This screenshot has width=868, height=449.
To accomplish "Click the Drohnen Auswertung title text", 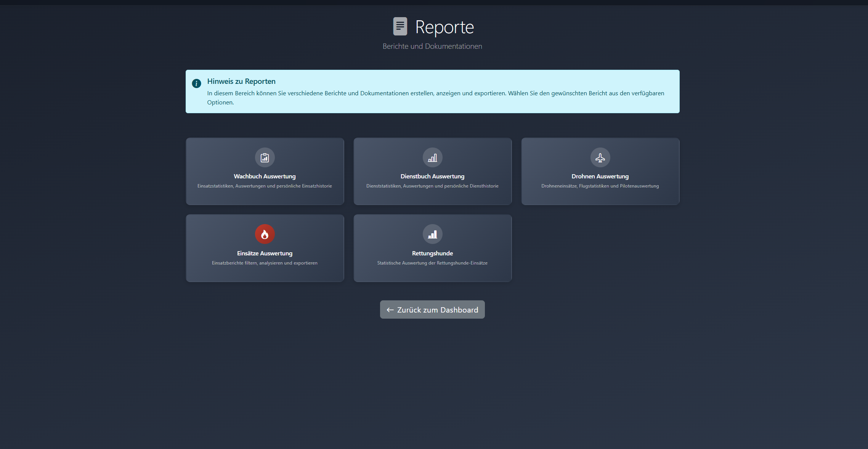I will coord(600,176).
